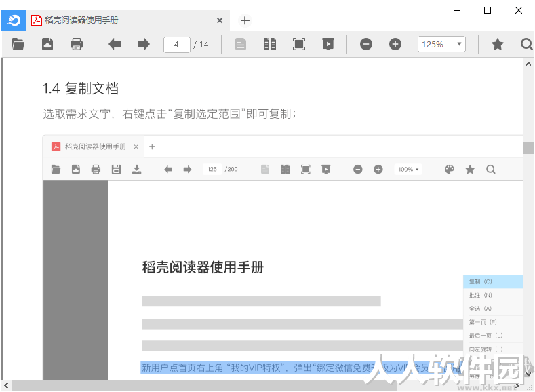Open the 125% zoom dropdown
Viewport: 535px width, 392px height.
(441, 44)
